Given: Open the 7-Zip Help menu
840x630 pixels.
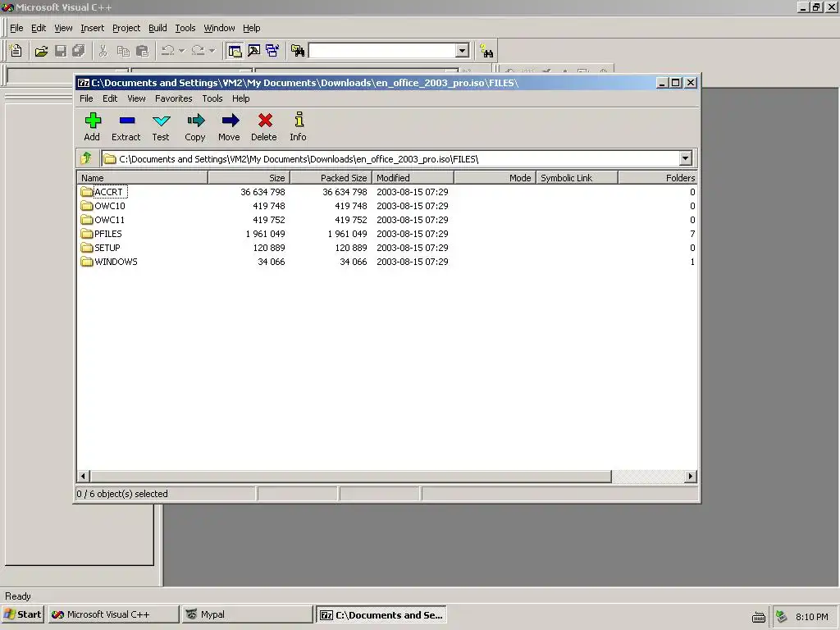Looking at the screenshot, I should pos(240,98).
